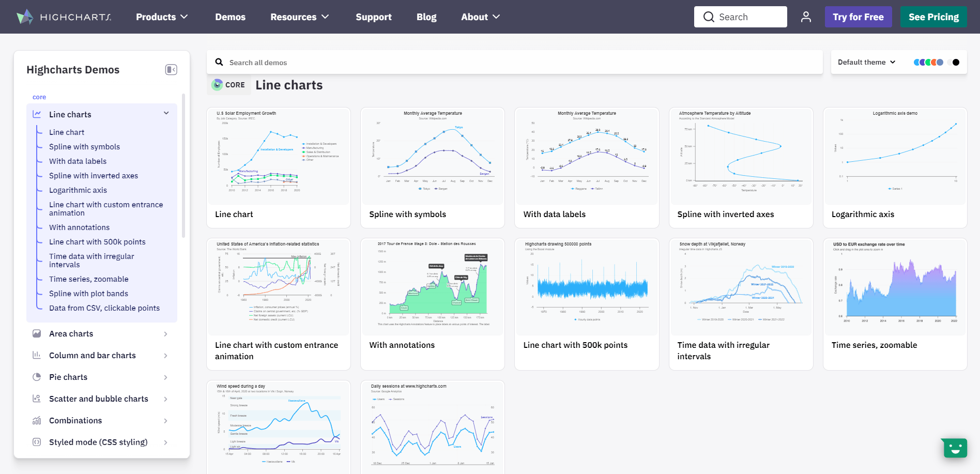
Task: Collapse the Line charts section chevron
Action: (166, 113)
